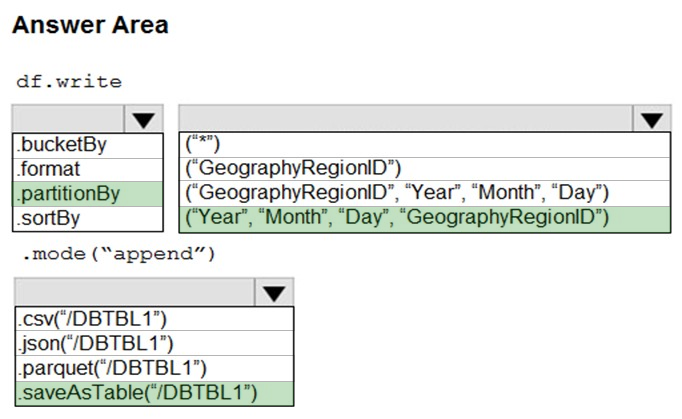
Task: Select option starting with GeographyRegionID, Year
Action: (425, 193)
